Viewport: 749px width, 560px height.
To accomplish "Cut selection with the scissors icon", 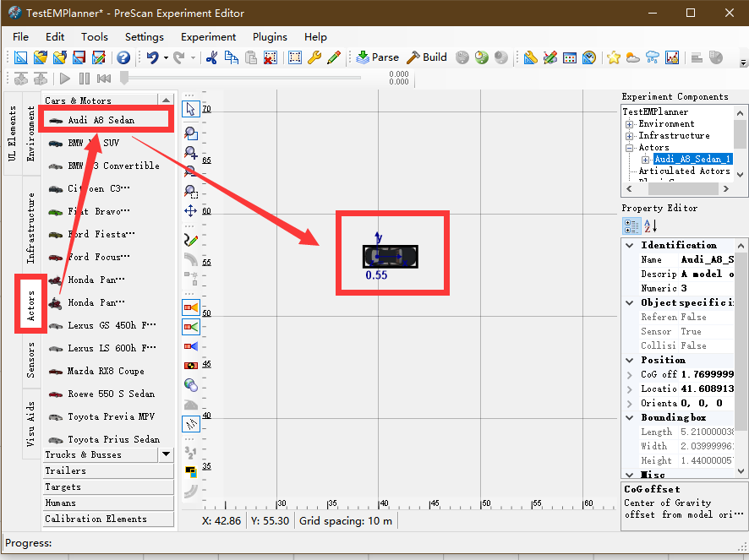I will (x=211, y=57).
